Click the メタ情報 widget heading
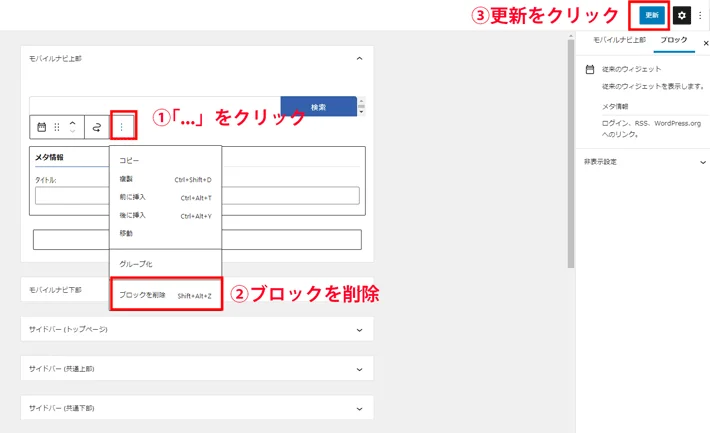 49,157
